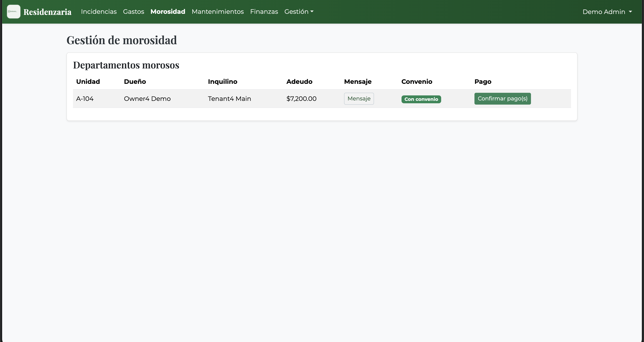This screenshot has width=644, height=342.
Task: Click the Convenio column header
Action: point(417,81)
